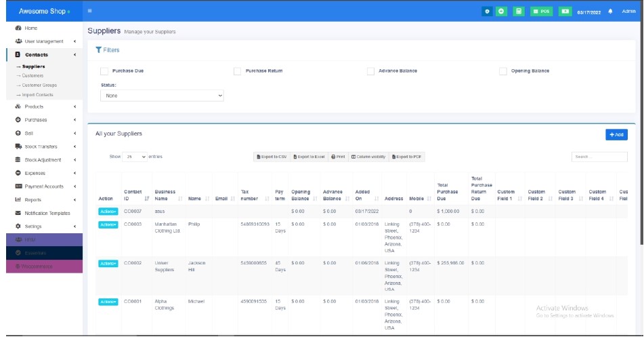Open the show entries count dropdown
Viewport: 644px width, 337px height.
coord(135,157)
